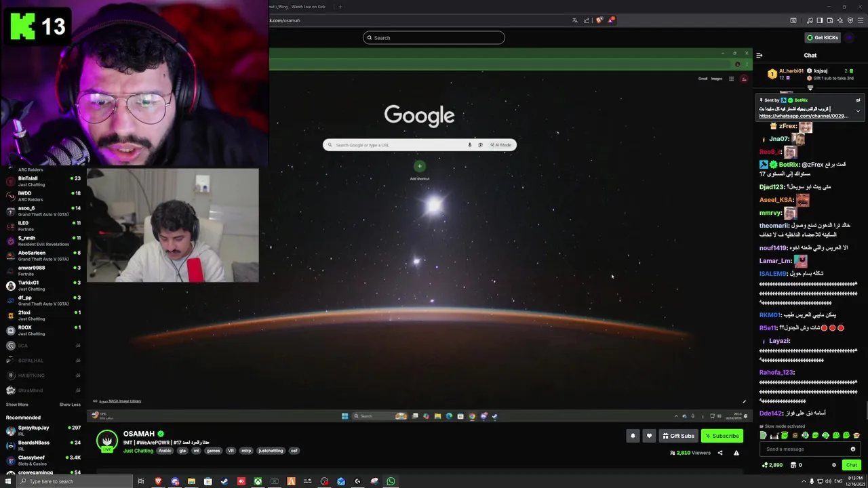This screenshot has height=488, width=868.
Task: Click Show Less in following list
Action: coord(70,405)
